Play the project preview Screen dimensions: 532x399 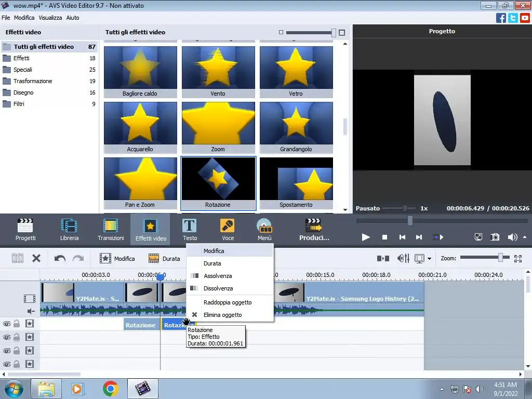(x=365, y=237)
